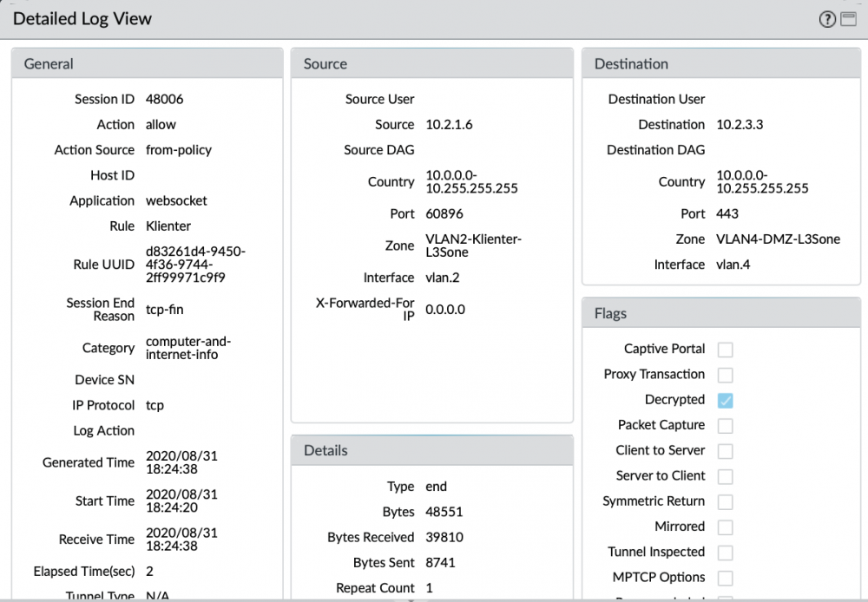Enable the Server to Client flag

pos(725,476)
